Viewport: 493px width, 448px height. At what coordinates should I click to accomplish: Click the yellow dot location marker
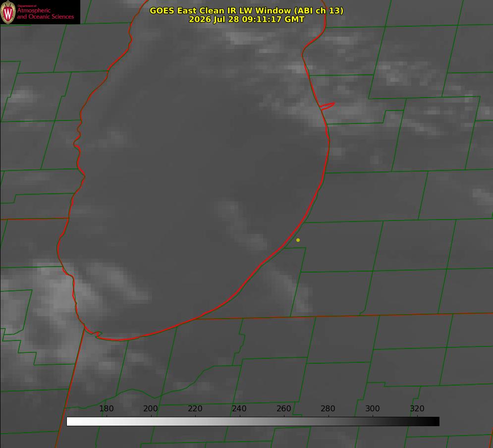click(298, 240)
